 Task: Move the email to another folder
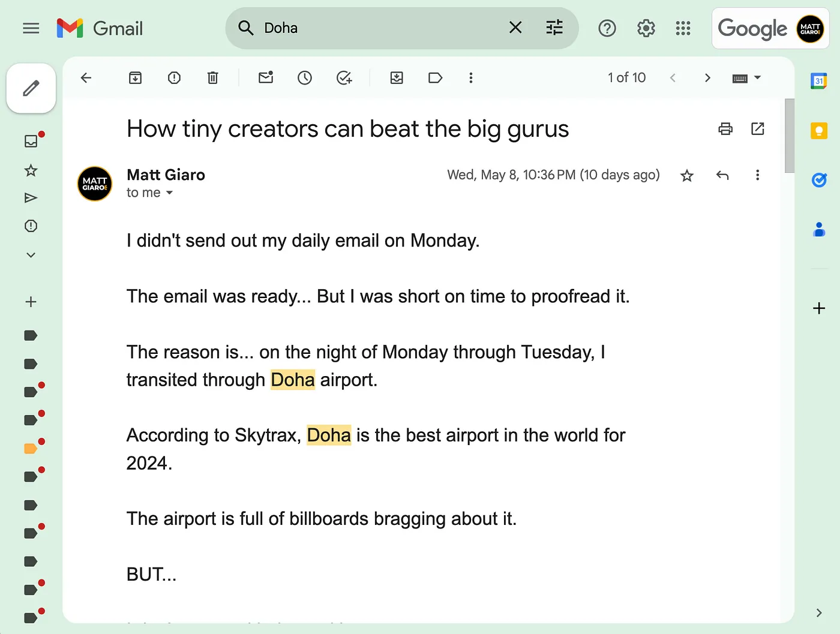tap(397, 78)
